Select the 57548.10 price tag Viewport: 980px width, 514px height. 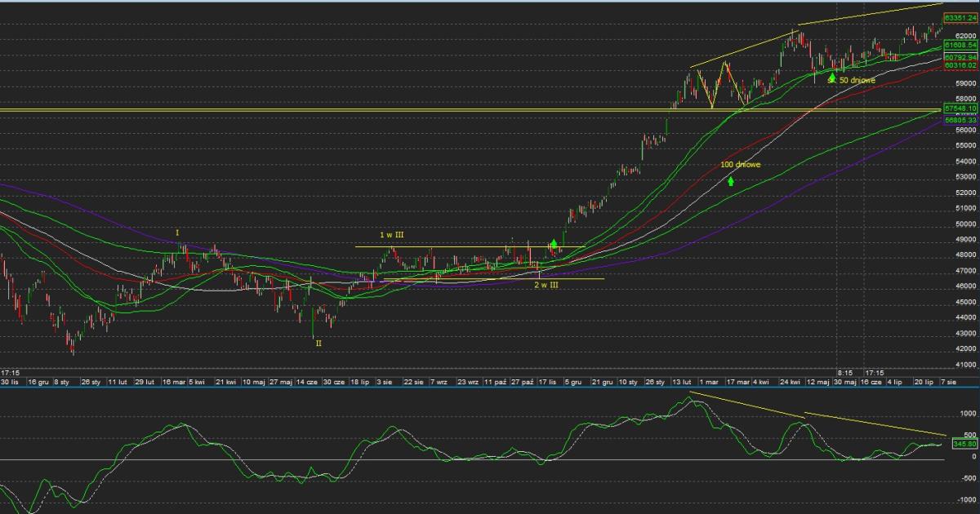click(x=960, y=108)
